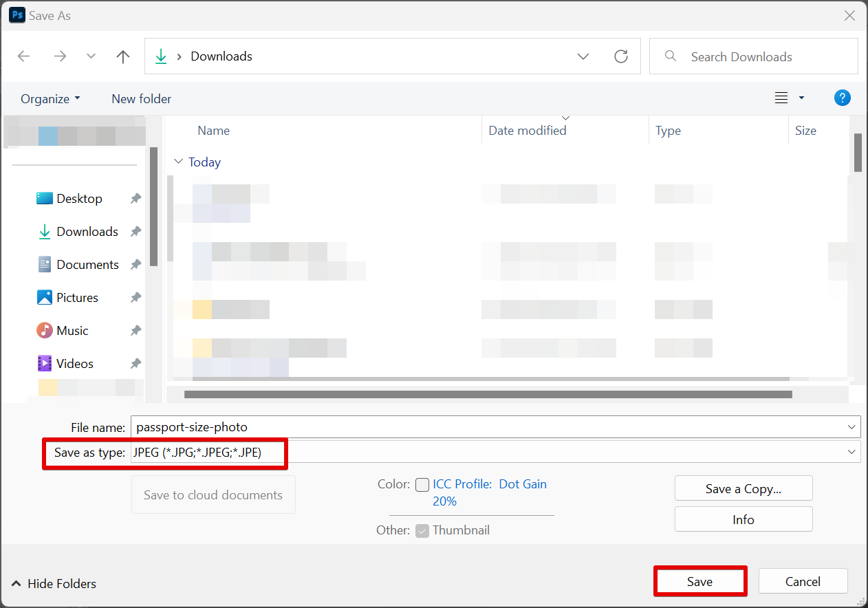Go up one folder level
The width and height of the screenshot is (868, 608).
coord(123,56)
